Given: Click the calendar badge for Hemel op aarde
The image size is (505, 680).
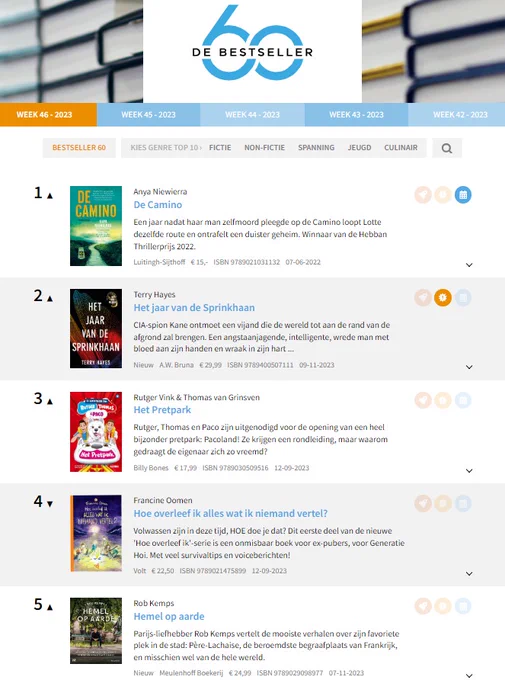Looking at the screenshot, I should tap(463, 606).
